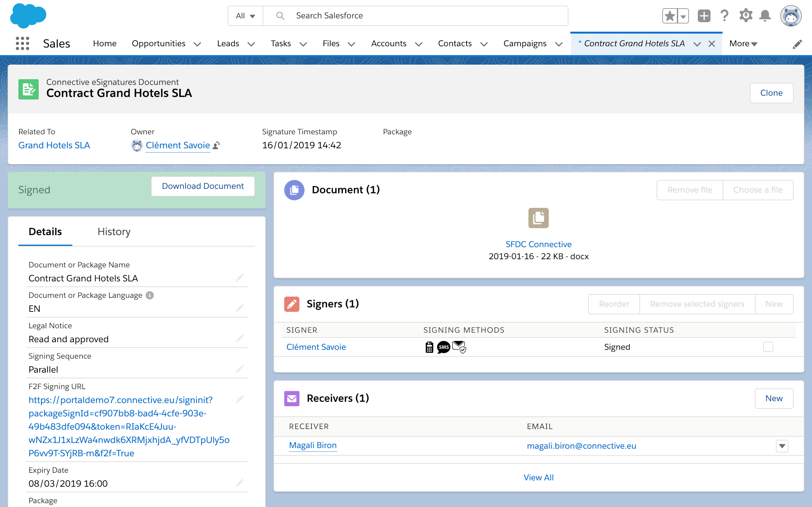Edit navigation with the pencil icon
The height and width of the screenshot is (507, 812).
coord(797,44)
